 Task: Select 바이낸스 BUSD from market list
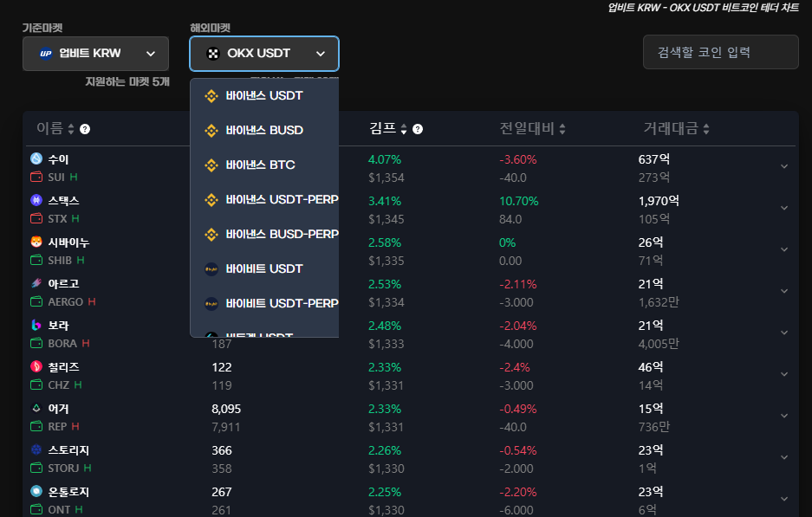click(x=264, y=131)
